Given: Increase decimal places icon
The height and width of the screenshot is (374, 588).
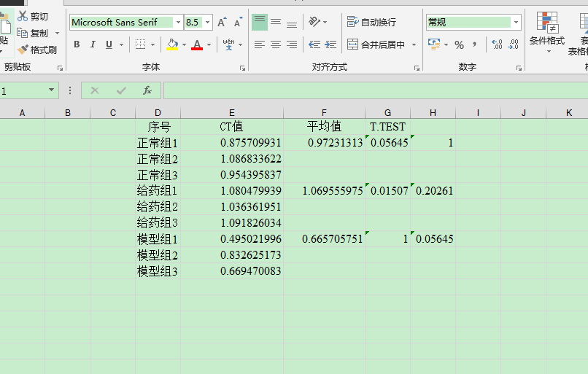Looking at the screenshot, I should (497, 44).
